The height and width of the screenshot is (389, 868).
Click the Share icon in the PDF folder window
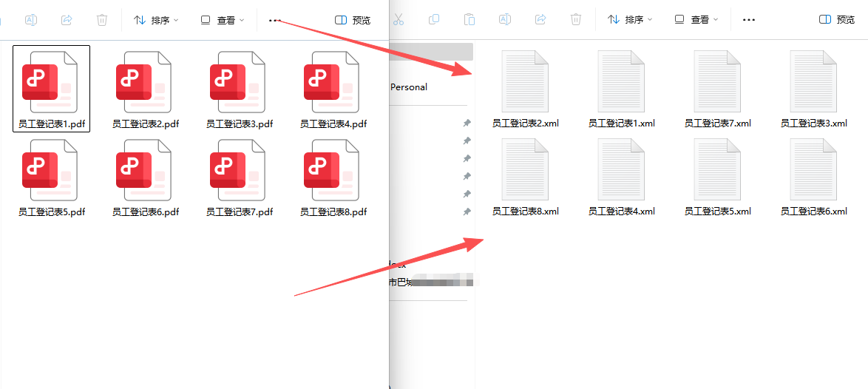click(x=67, y=20)
